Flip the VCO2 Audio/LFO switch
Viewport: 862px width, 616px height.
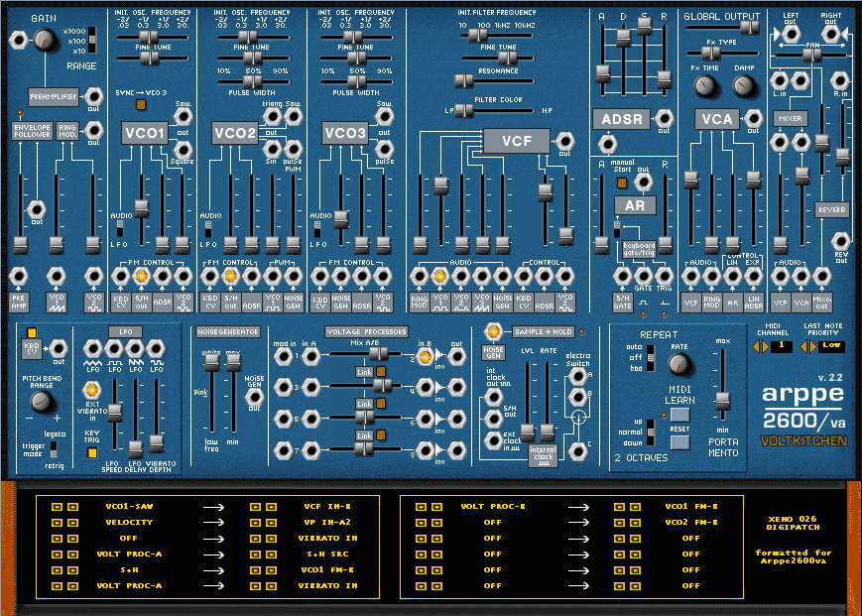(x=208, y=229)
